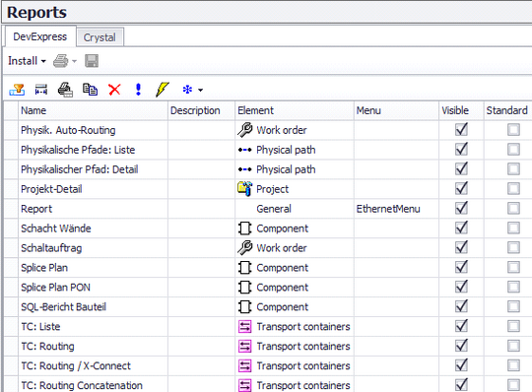
Task: Select the Physik. Auto-Routing report name
Action: pos(68,130)
